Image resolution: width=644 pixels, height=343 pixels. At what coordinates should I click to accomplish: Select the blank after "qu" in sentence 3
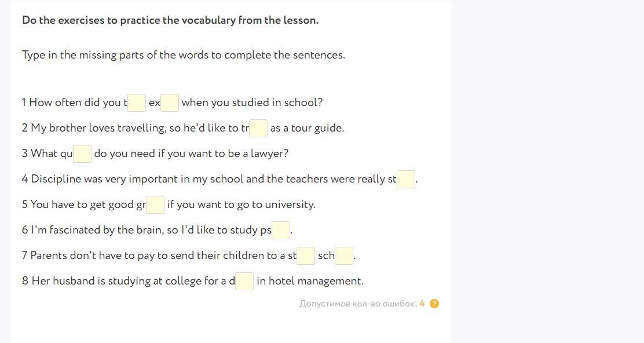pos(82,154)
